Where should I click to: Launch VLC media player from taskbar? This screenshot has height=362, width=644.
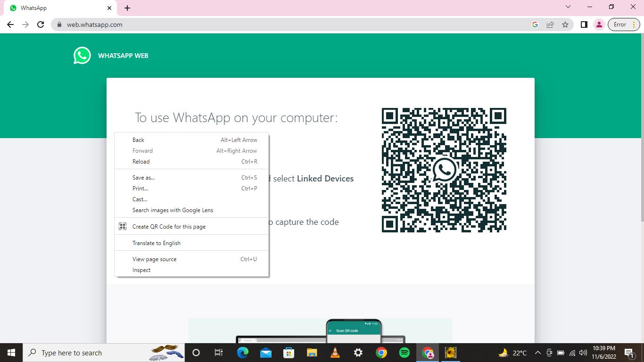click(335, 353)
